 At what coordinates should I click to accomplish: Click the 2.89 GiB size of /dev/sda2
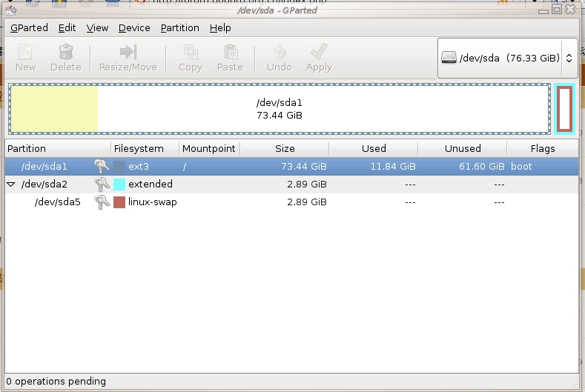pos(307,185)
